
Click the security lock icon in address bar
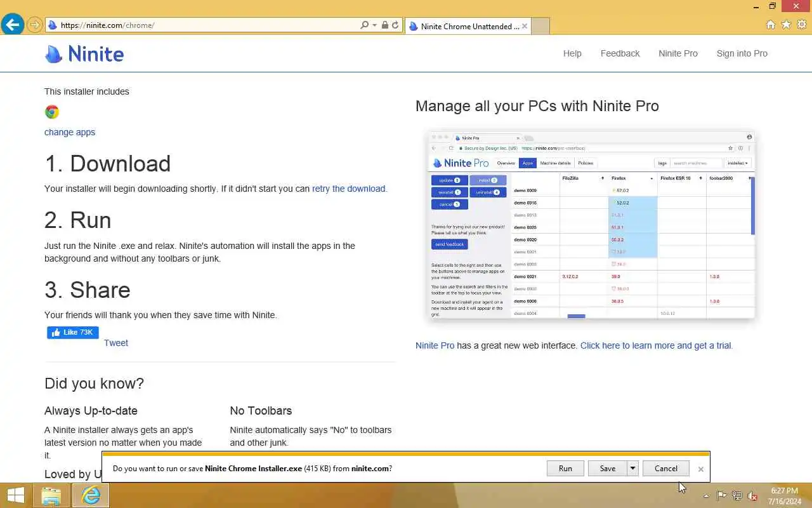point(384,25)
